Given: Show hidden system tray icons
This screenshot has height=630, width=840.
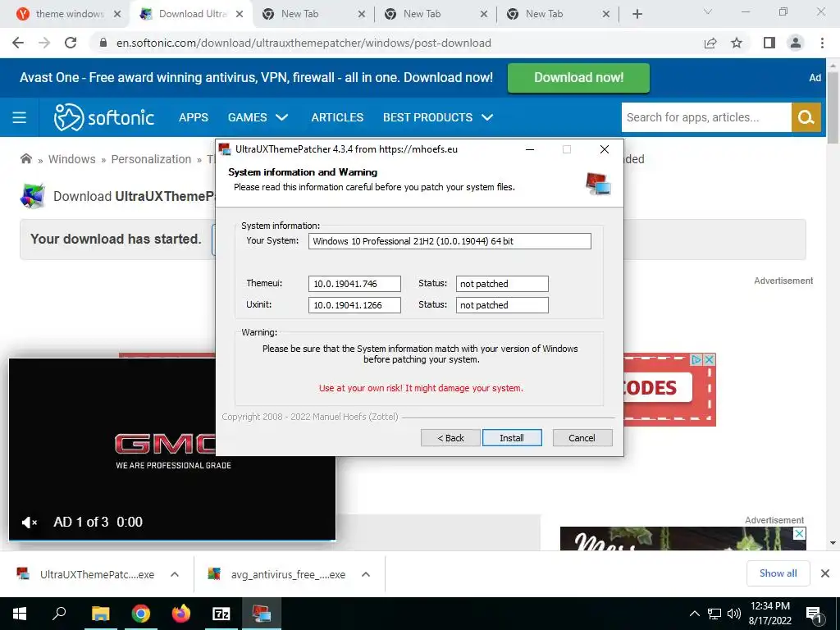Looking at the screenshot, I should 694,614.
